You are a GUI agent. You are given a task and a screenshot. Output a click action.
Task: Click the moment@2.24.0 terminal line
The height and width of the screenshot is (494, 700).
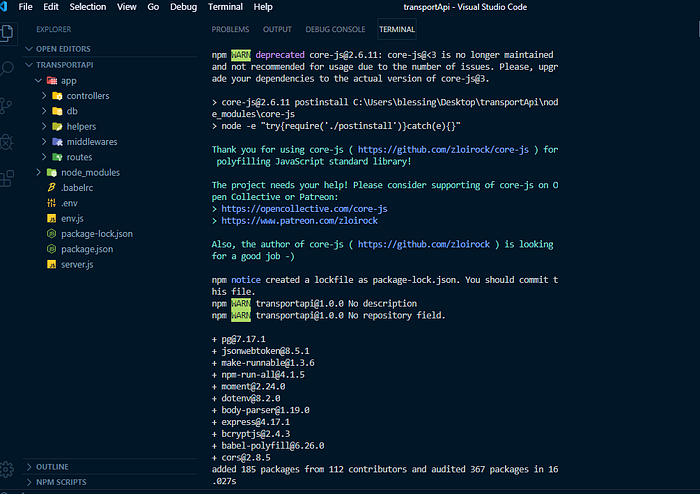tap(248, 386)
